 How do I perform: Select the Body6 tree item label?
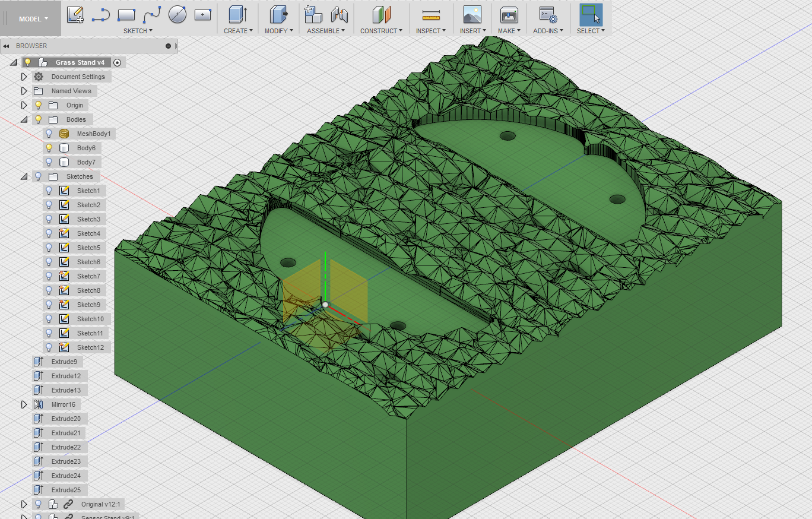(x=86, y=148)
